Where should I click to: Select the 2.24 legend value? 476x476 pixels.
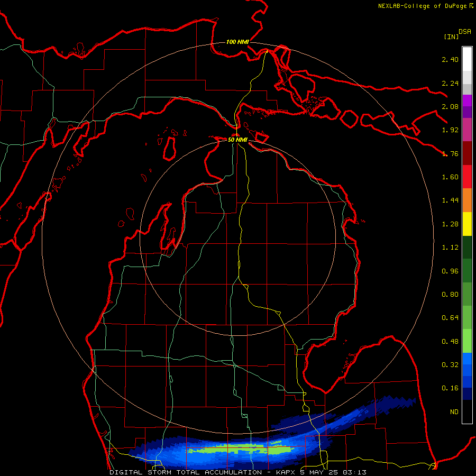tap(450, 83)
